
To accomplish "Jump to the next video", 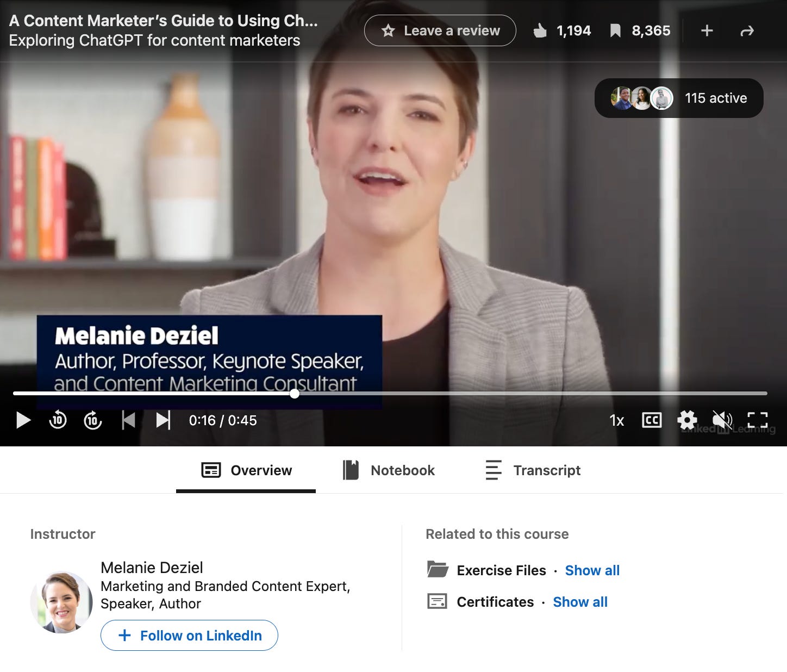I will [163, 420].
